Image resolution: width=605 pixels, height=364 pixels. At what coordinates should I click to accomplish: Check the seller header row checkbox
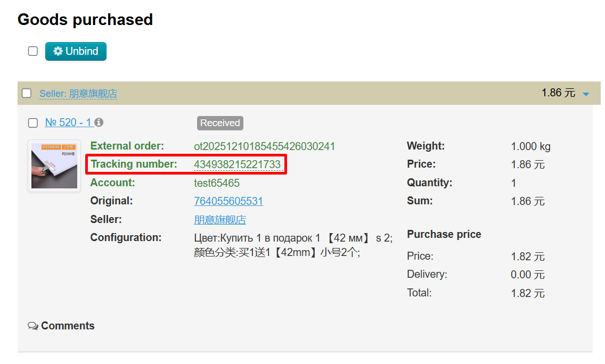27,94
